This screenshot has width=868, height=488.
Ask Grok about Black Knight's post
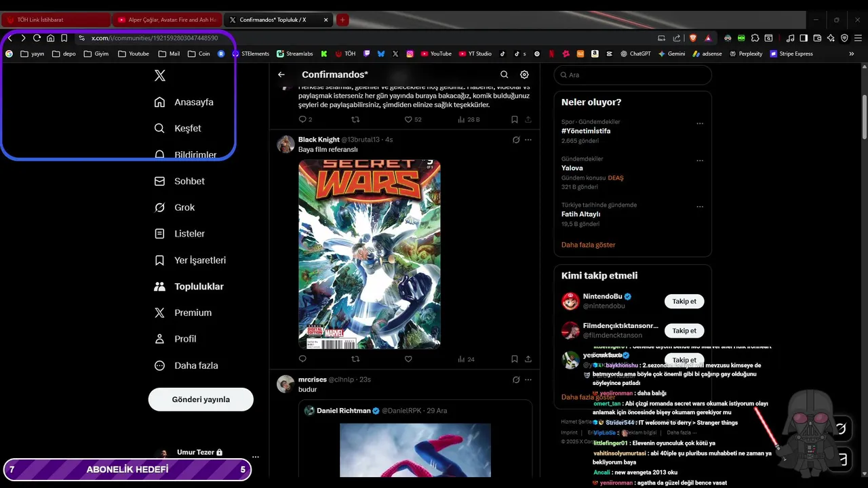tap(516, 140)
